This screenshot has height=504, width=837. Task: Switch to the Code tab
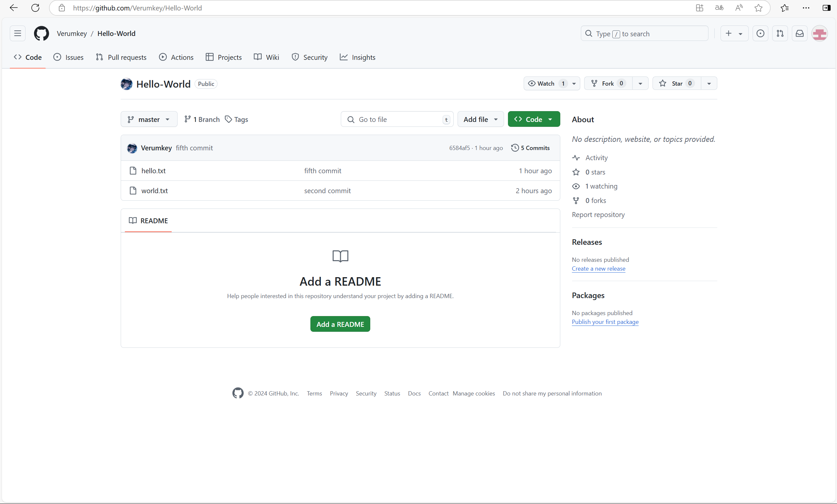click(x=28, y=57)
